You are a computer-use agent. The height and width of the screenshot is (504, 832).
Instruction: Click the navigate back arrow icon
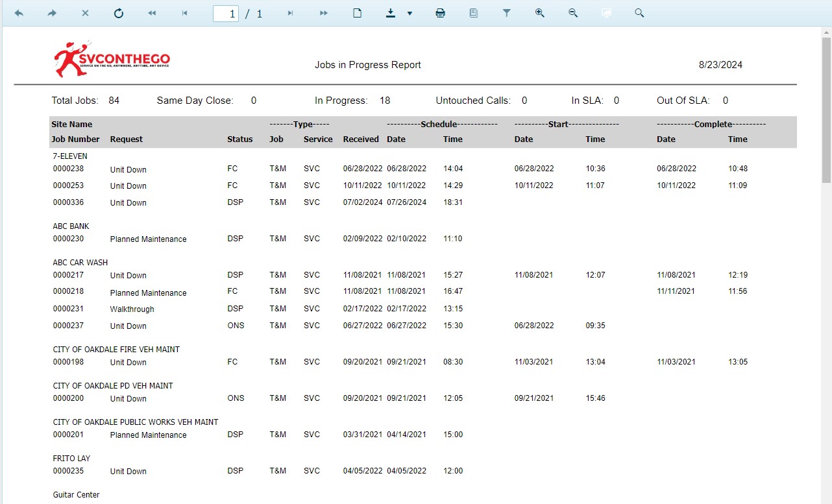pos(19,13)
